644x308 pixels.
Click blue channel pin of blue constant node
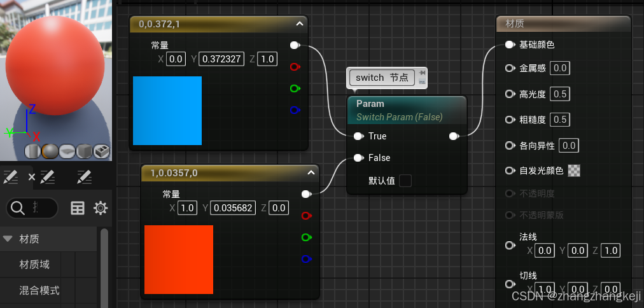tap(295, 110)
